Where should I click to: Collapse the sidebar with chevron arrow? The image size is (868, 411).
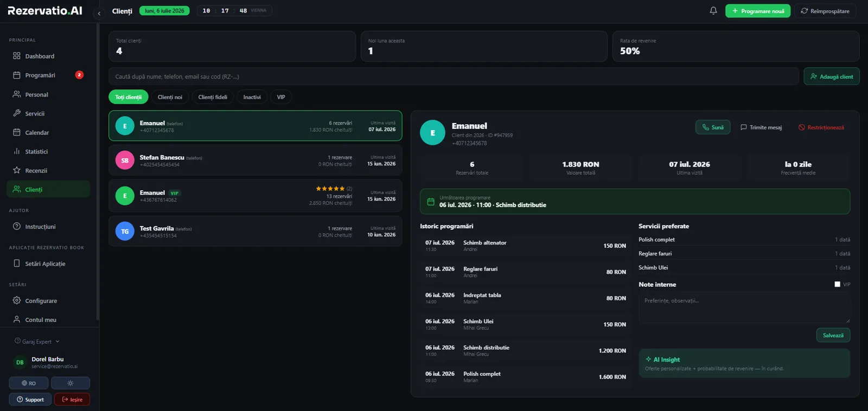pos(99,14)
